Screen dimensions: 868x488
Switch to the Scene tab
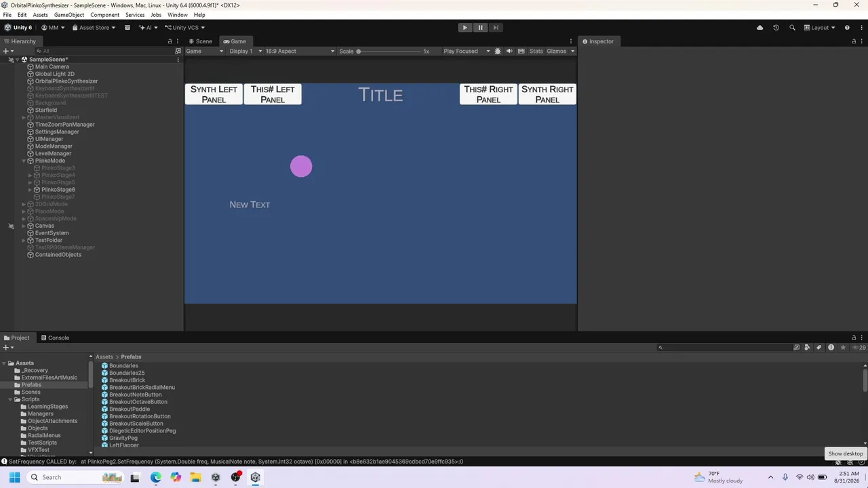[201, 41]
